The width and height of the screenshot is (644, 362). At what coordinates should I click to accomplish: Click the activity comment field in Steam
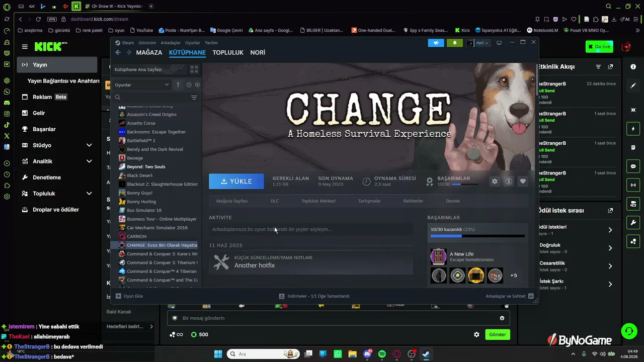(x=311, y=229)
